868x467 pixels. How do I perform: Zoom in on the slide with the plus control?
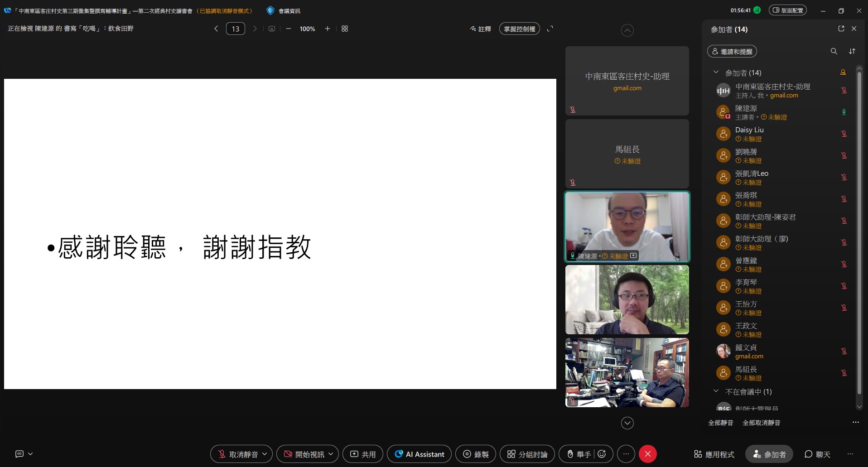327,28
